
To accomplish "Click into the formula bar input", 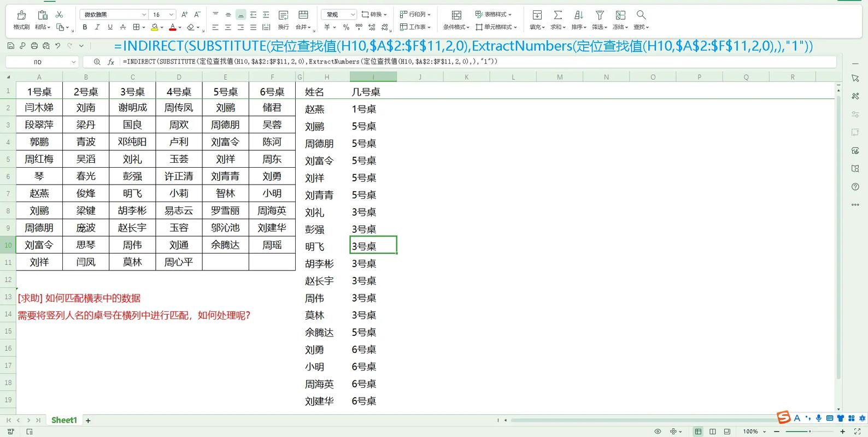I will coord(478,62).
